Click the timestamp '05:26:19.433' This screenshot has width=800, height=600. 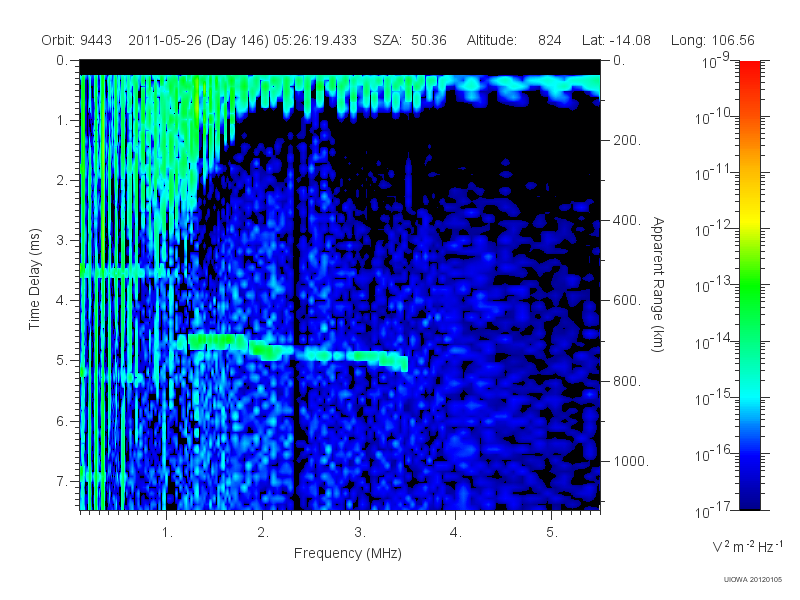(x=315, y=40)
